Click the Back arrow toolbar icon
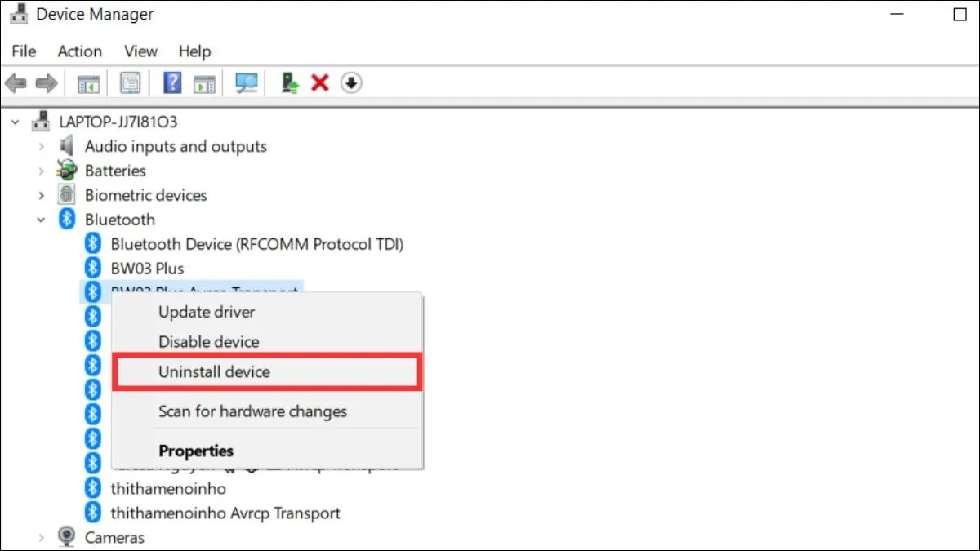The image size is (980, 551). pyautogui.click(x=16, y=83)
